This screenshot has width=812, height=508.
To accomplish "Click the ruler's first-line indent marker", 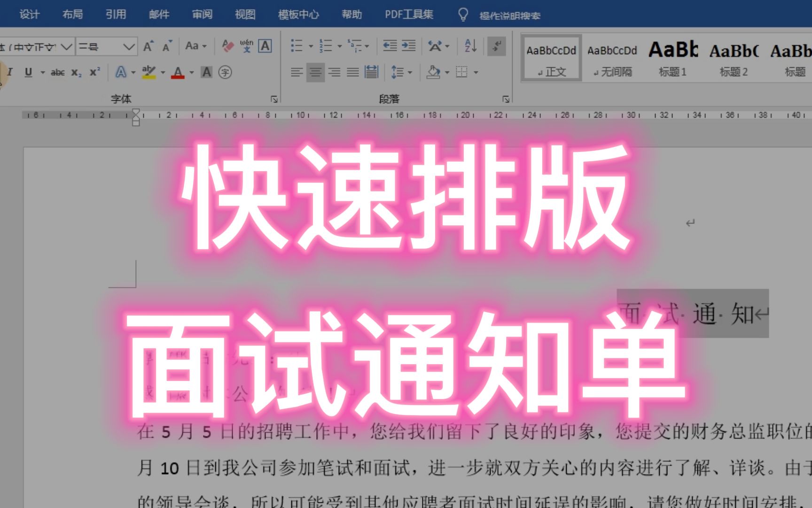I will click(136, 112).
